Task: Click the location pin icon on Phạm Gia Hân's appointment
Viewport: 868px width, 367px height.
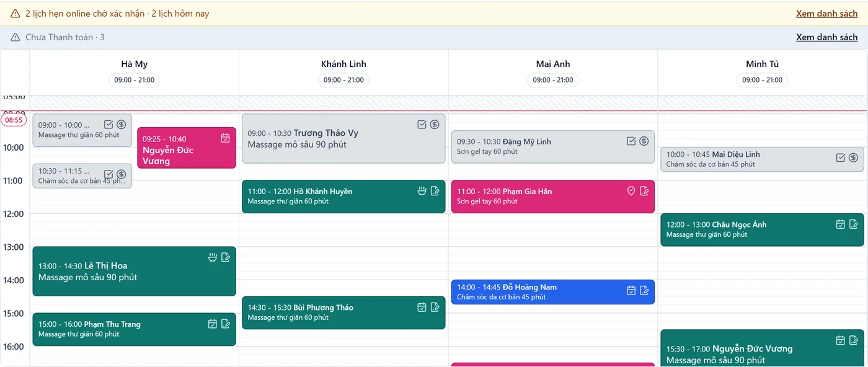Action: (x=631, y=191)
